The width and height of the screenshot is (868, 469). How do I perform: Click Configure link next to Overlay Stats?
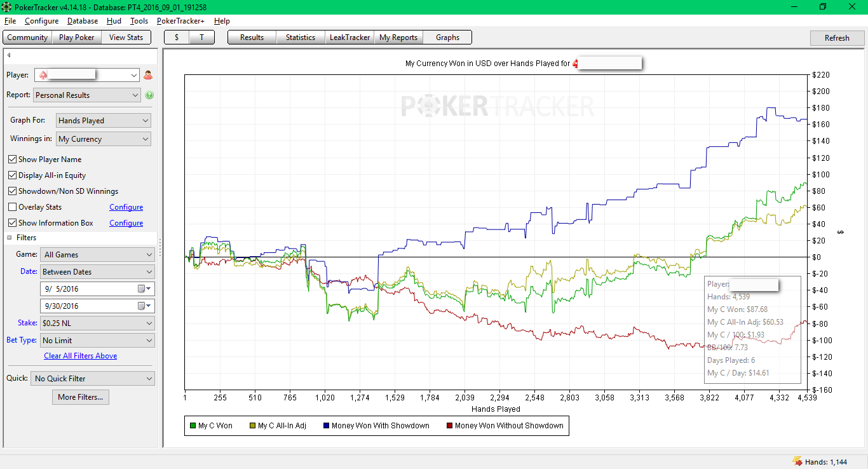tap(126, 207)
